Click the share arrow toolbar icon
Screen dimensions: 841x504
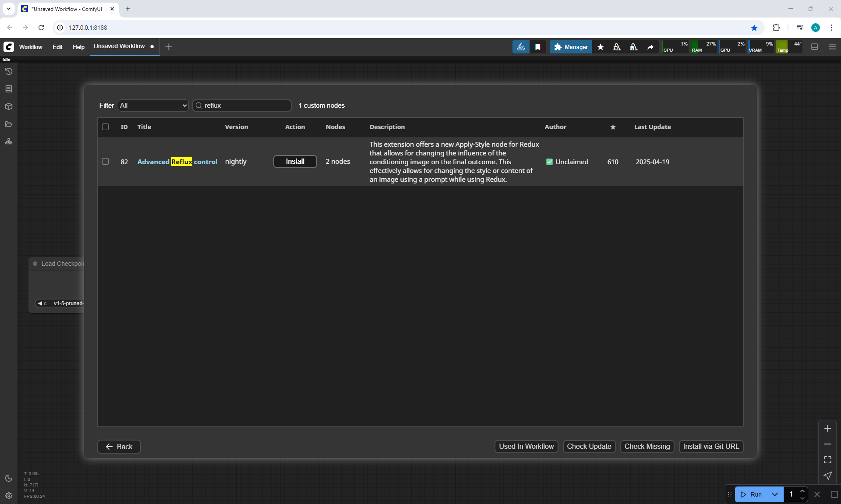click(650, 47)
